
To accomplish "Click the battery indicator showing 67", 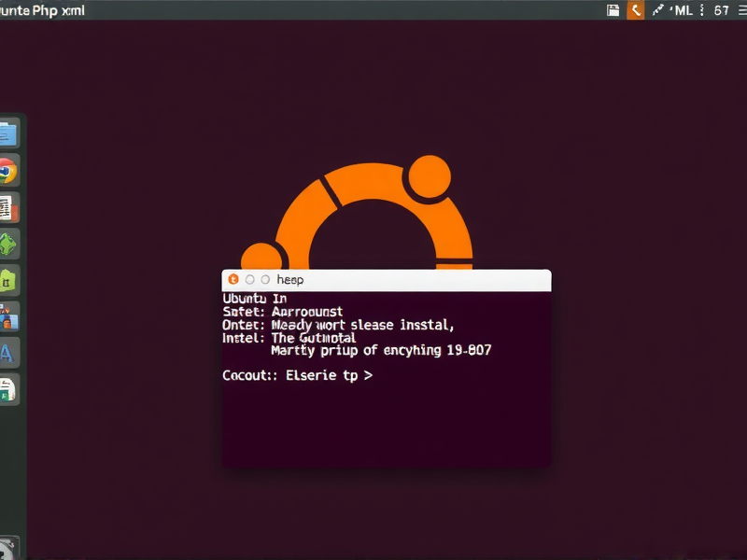I will pos(721,10).
